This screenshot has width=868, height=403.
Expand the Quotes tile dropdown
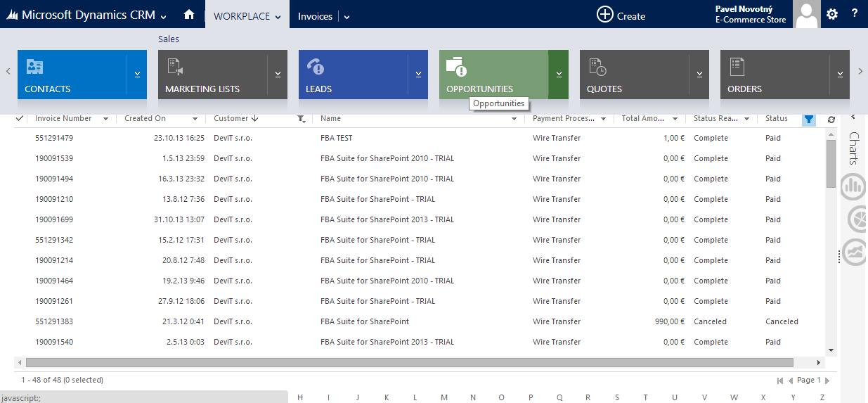pos(699,74)
